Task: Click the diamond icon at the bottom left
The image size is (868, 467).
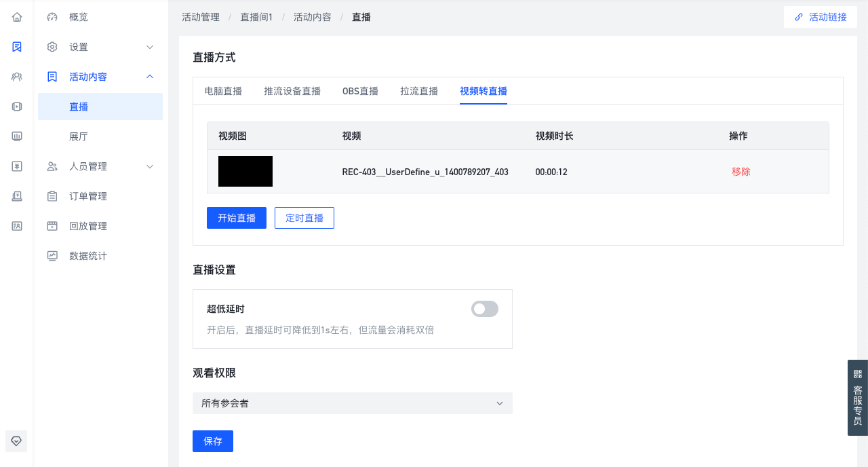Action: pos(17,441)
